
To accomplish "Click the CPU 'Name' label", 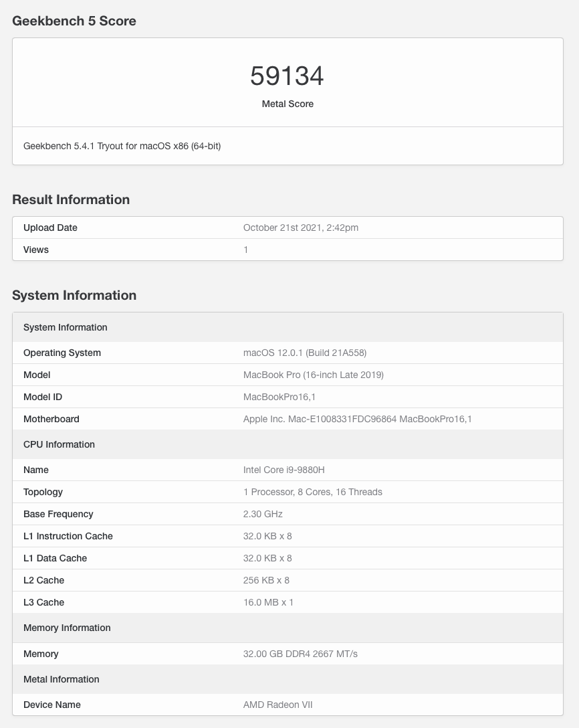I will 35,470.
